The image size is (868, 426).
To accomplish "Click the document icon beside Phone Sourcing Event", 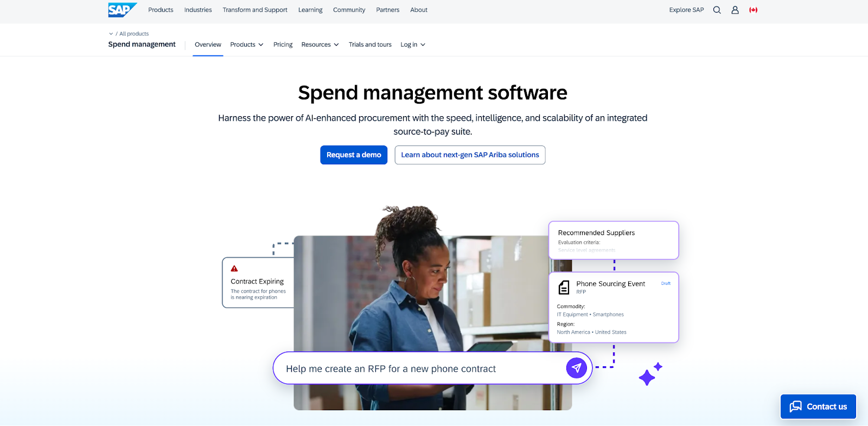I will pos(564,288).
